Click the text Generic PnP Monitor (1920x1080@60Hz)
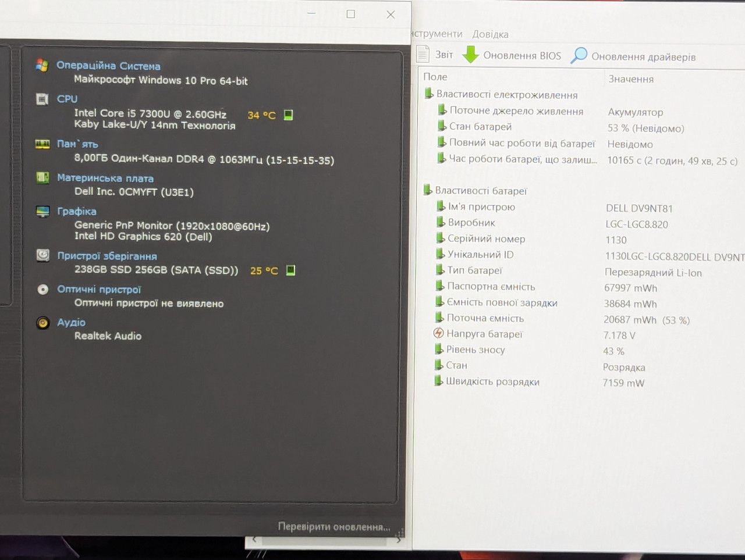Screen dimensions: 745x560 click(x=172, y=226)
